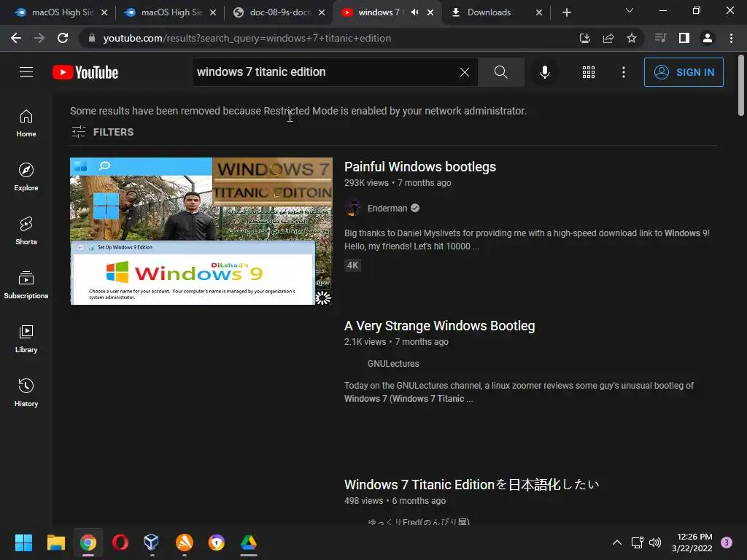Open the Painful Windows bootlegs title
747x560 pixels.
tap(419, 167)
